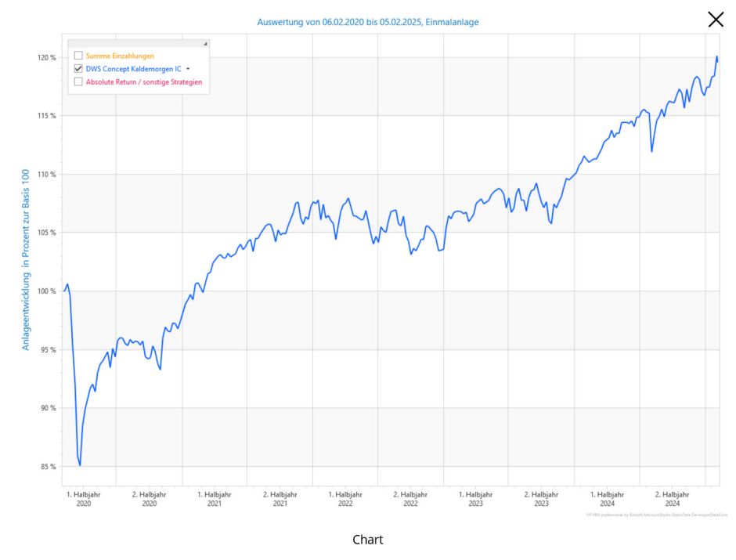Select the vertical Anlageentwicklung axis title

(25, 259)
